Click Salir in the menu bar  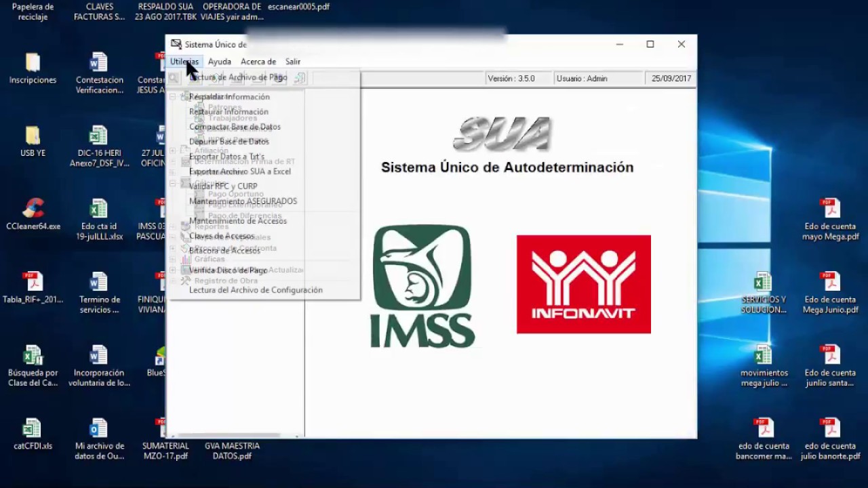coord(293,62)
